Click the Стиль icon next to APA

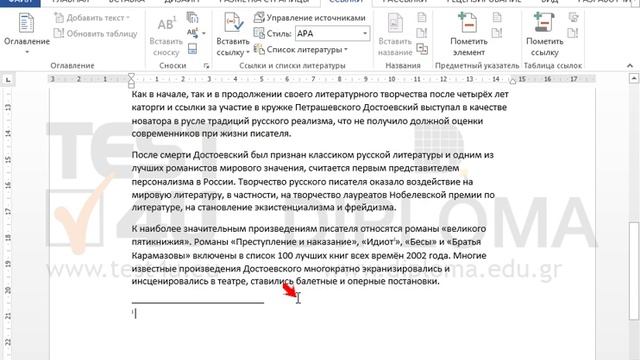point(259,33)
